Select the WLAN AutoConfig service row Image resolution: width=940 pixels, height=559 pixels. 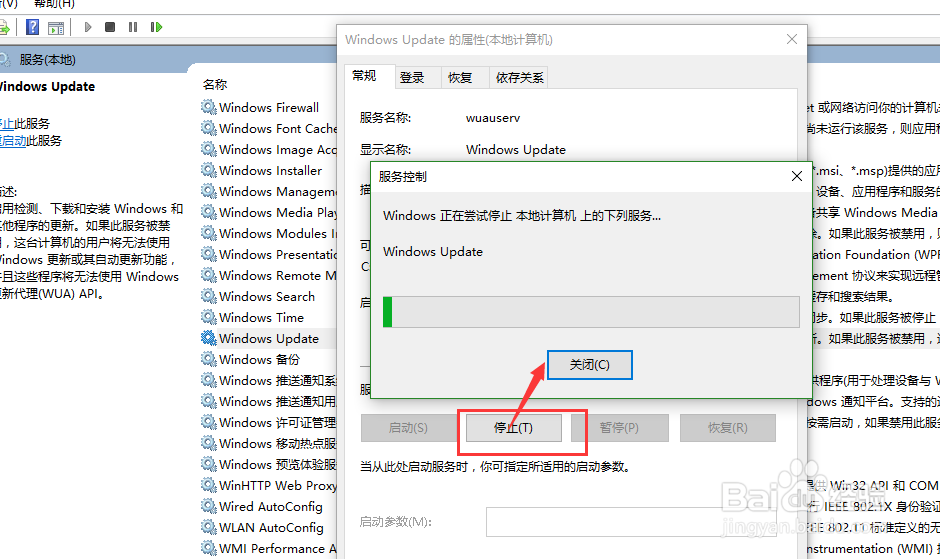pyautogui.click(x=269, y=527)
